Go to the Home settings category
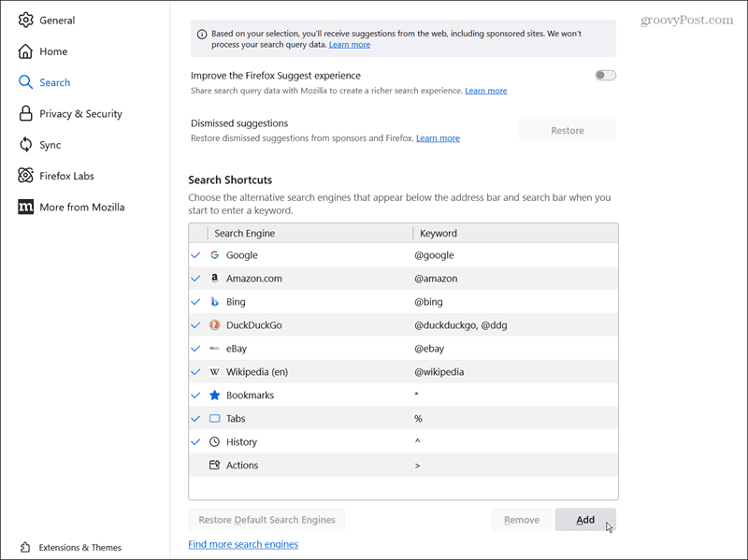 click(x=53, y=51)
